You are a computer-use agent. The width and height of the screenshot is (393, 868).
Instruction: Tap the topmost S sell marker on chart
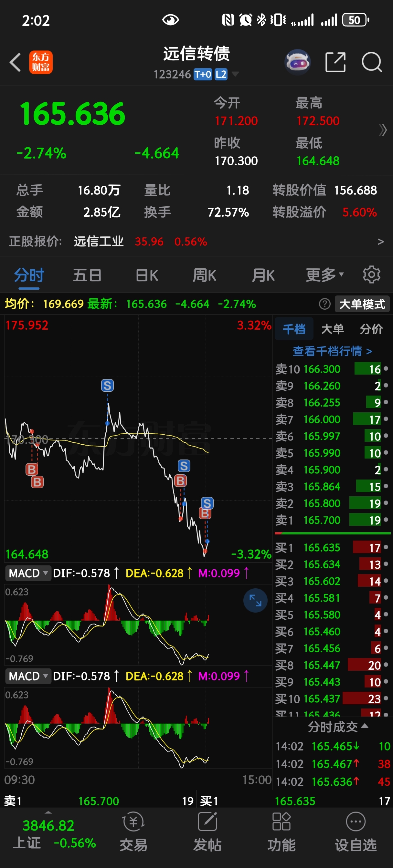(x=107, y=386)
